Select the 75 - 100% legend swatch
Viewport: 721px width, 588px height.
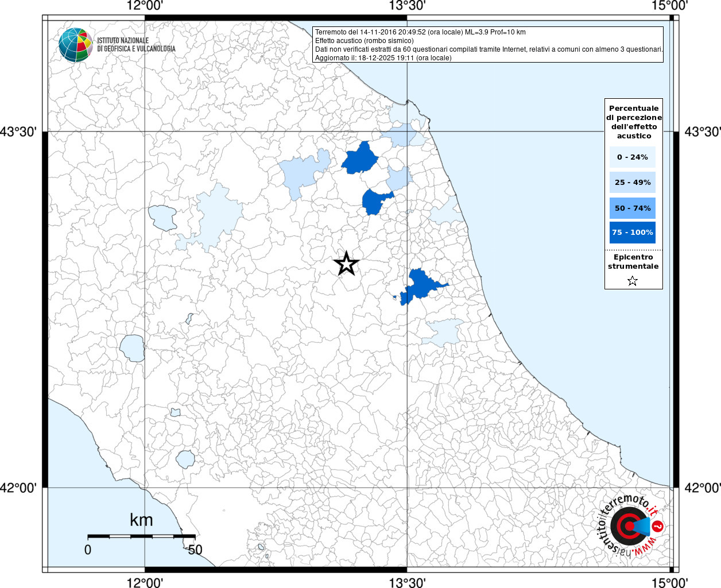pos(632,233)
